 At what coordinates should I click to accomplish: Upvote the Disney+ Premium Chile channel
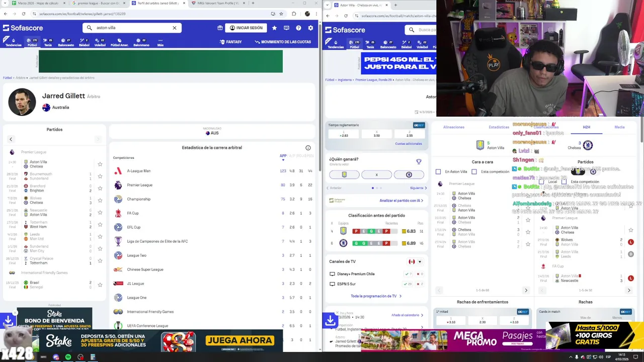coord(409,274)
